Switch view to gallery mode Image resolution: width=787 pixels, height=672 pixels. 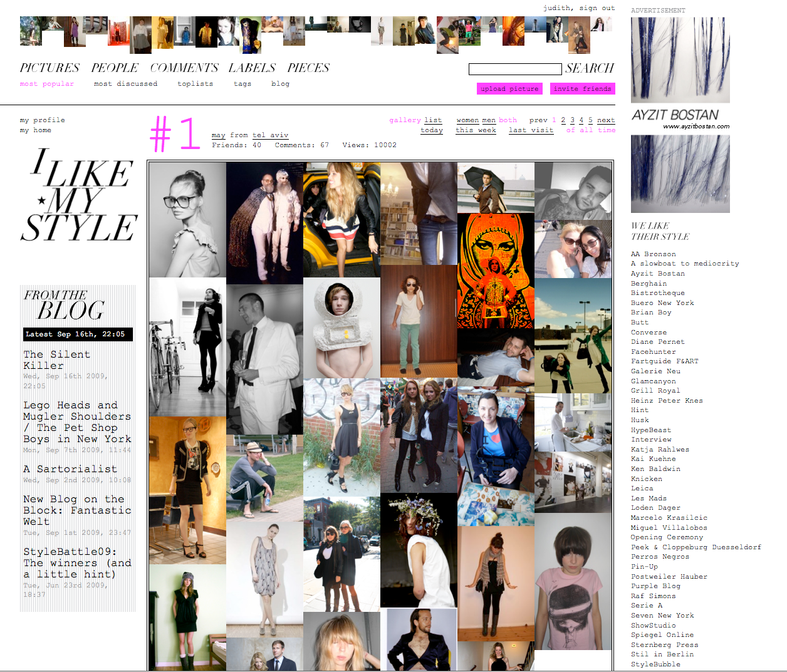405,120
